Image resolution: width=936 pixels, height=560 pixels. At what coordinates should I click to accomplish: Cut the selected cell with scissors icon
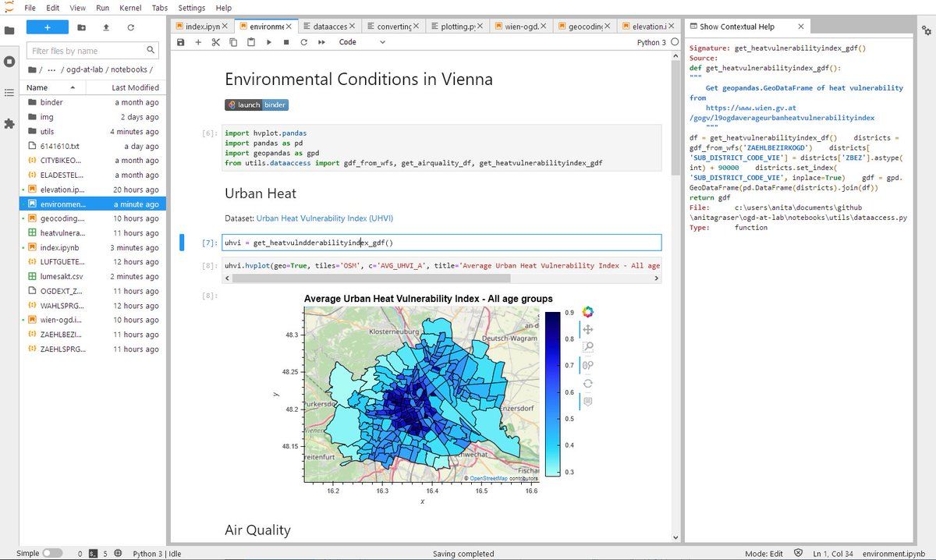click(216, 42)
